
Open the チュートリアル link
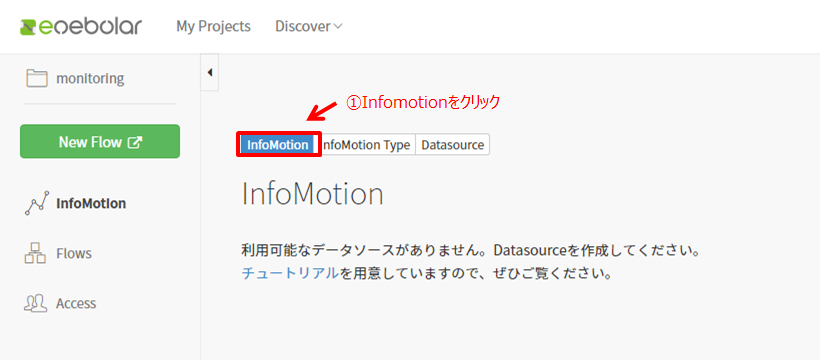pyautogui.click(x=290, y=273)
